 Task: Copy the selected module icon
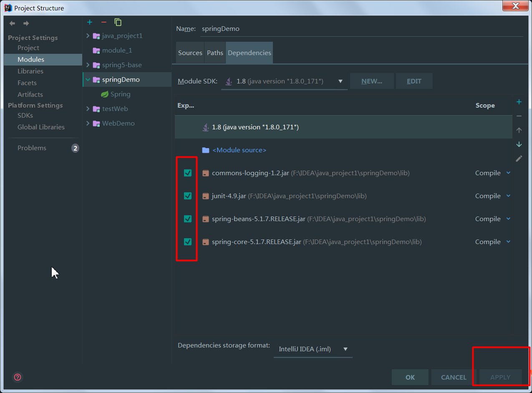(x=118, y=22)
